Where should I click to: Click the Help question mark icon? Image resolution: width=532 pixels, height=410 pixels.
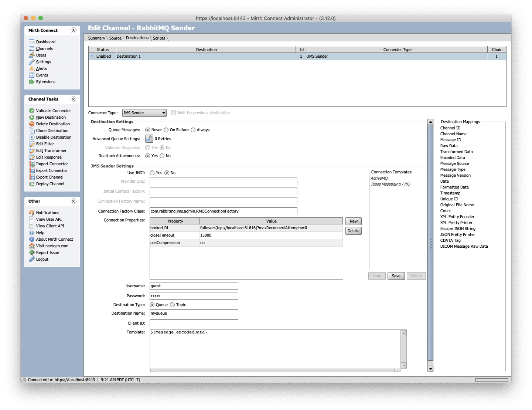[x=32, y=233]
